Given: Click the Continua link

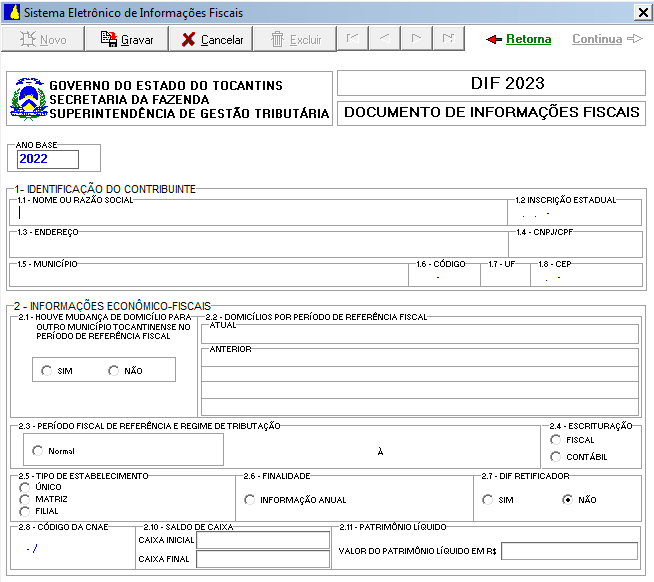Looking at the screenshot, I should pos(607,39).
